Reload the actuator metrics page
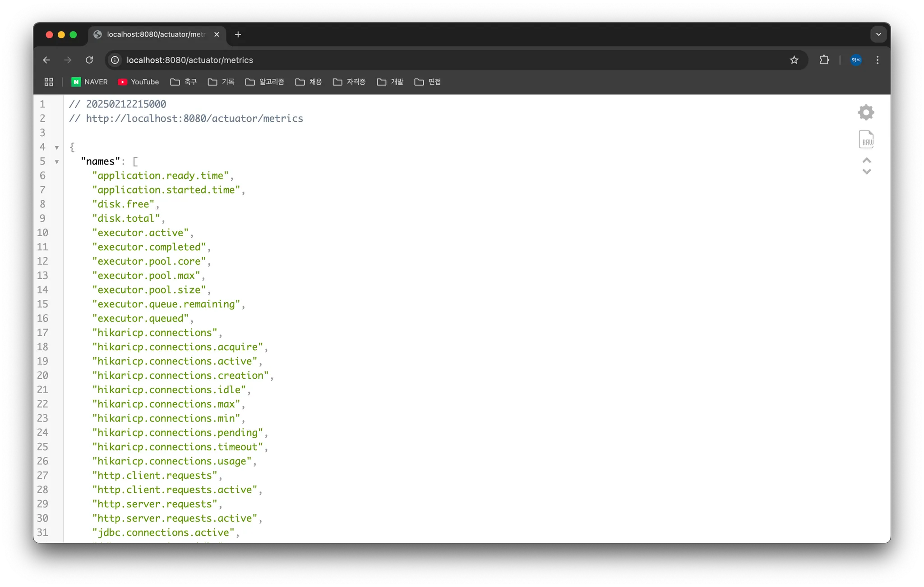The width and height of the screenshot is (924, 587). coord(89,60)
